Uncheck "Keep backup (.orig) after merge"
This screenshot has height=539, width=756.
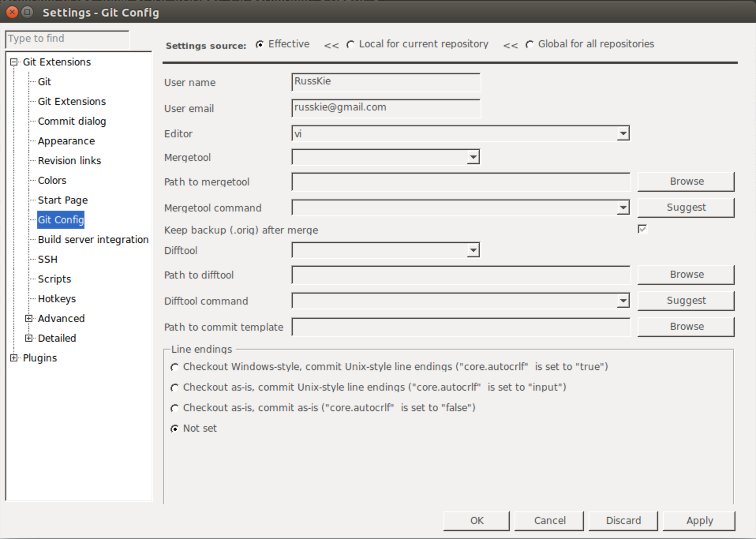642,229
